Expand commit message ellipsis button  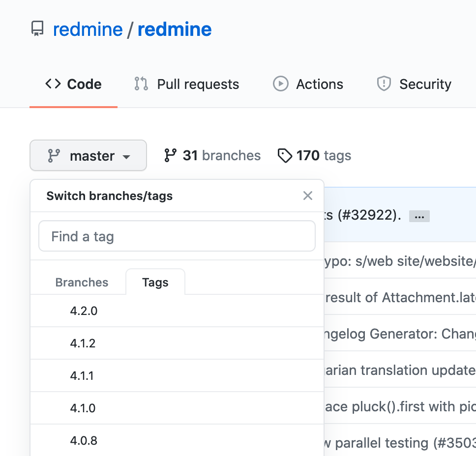click(419, 216)
